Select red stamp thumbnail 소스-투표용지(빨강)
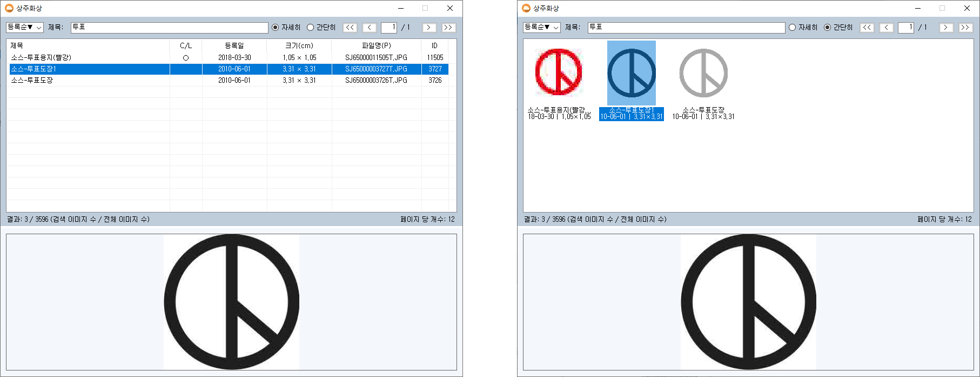 559,72
